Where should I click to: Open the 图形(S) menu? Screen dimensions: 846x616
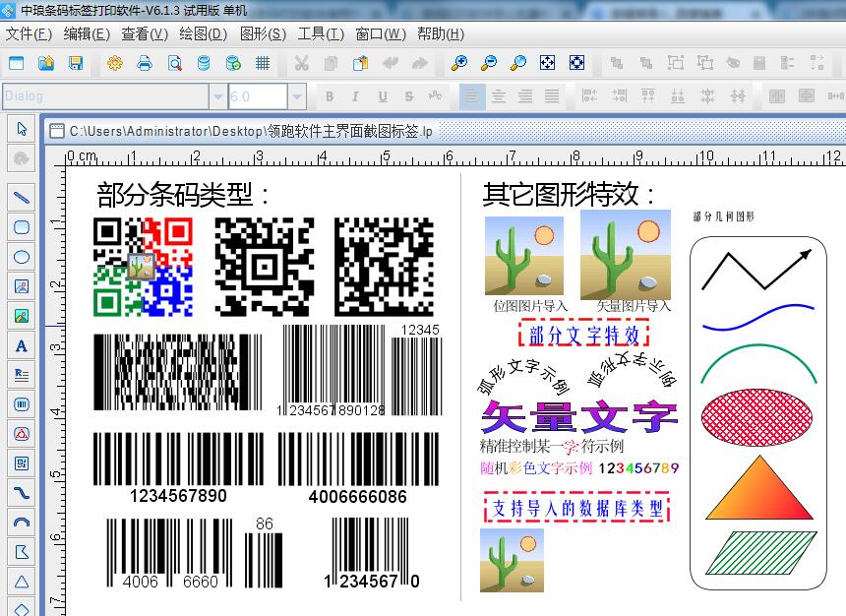point(263,34)
